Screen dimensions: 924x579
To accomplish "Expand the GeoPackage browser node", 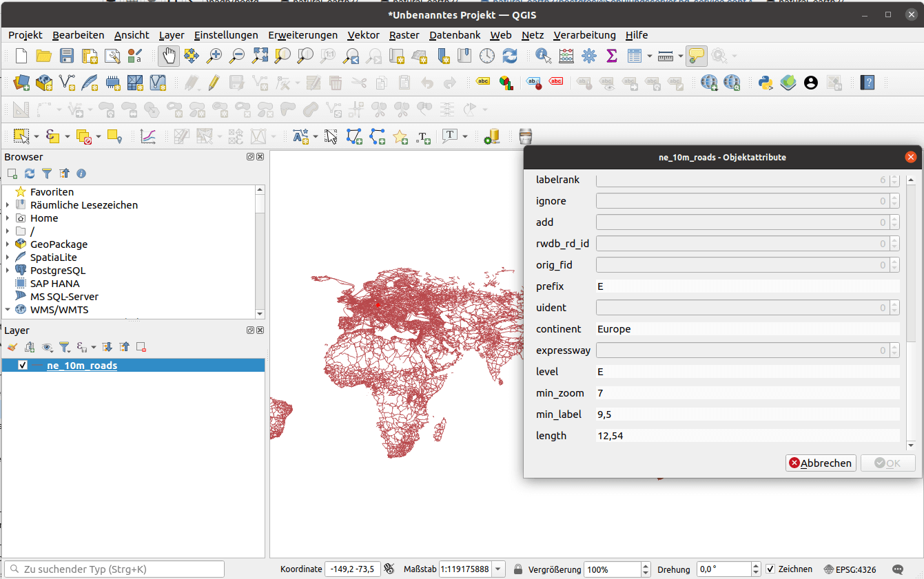I will click(x=8, y=244).
